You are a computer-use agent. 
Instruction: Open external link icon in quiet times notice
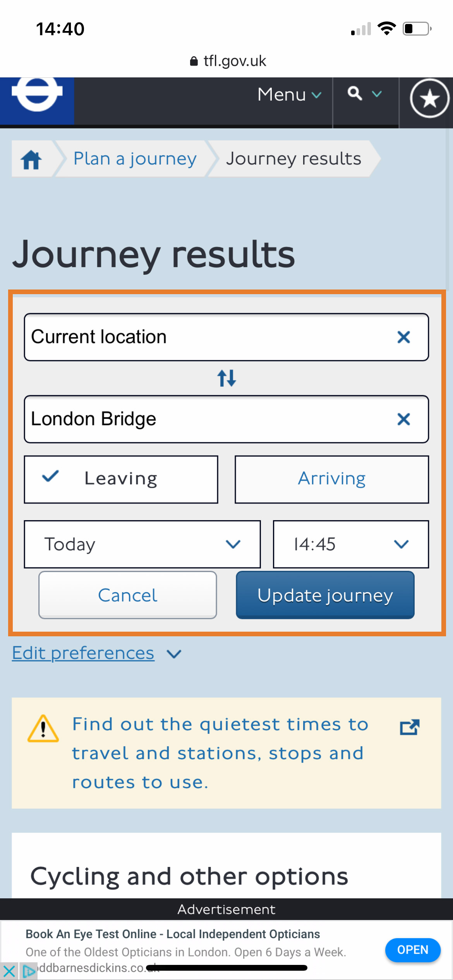point(410,727)
